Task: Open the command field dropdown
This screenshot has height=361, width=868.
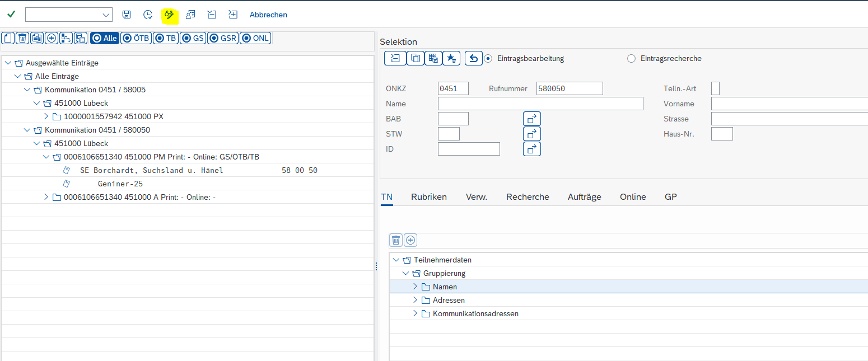Action: coord(106,15)
